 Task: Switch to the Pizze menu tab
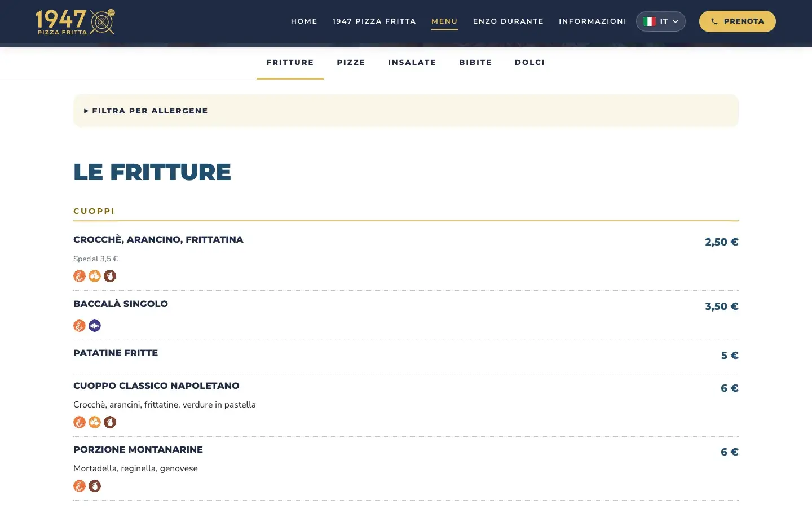[351, 63]
